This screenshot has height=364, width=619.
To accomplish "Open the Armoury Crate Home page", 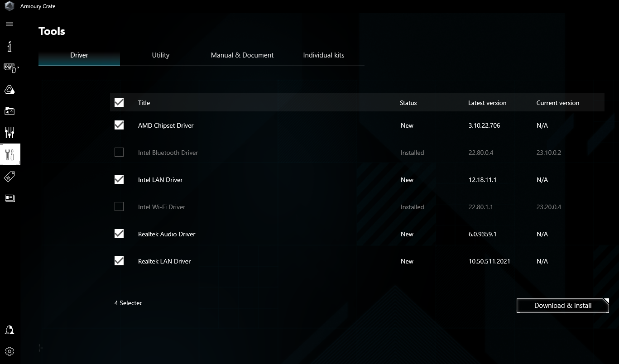I will tap(10, 46).
